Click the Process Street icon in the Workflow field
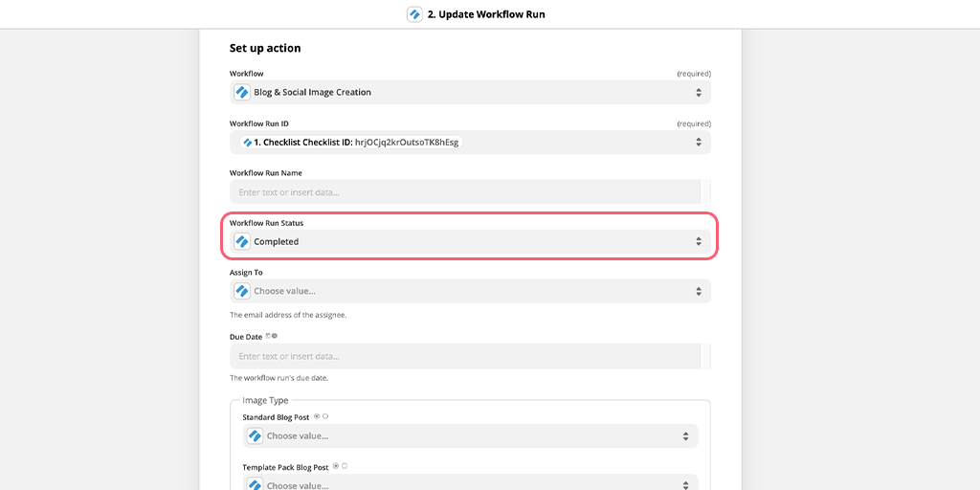 [x=242, y=93]
